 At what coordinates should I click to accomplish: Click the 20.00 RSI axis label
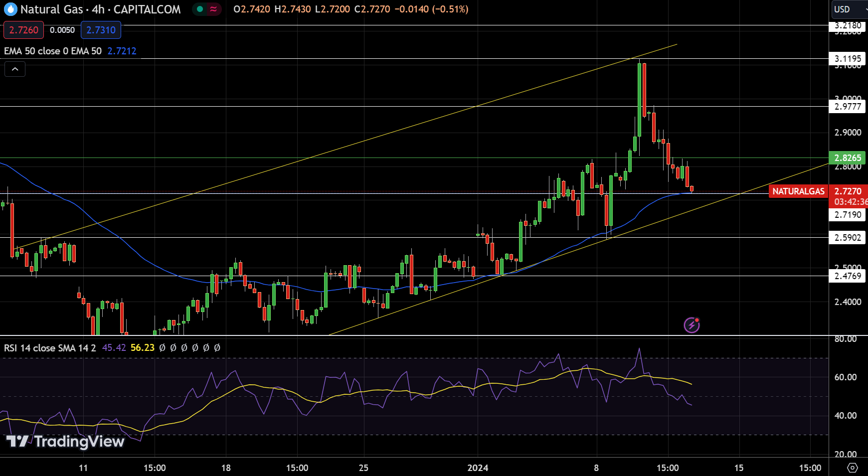click(x=846, y=454)
